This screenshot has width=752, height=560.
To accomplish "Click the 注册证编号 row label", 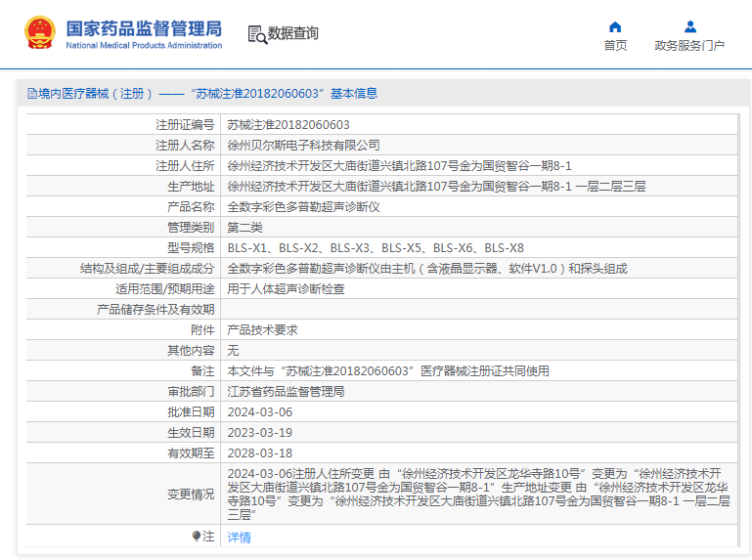I will pos(185,125).
